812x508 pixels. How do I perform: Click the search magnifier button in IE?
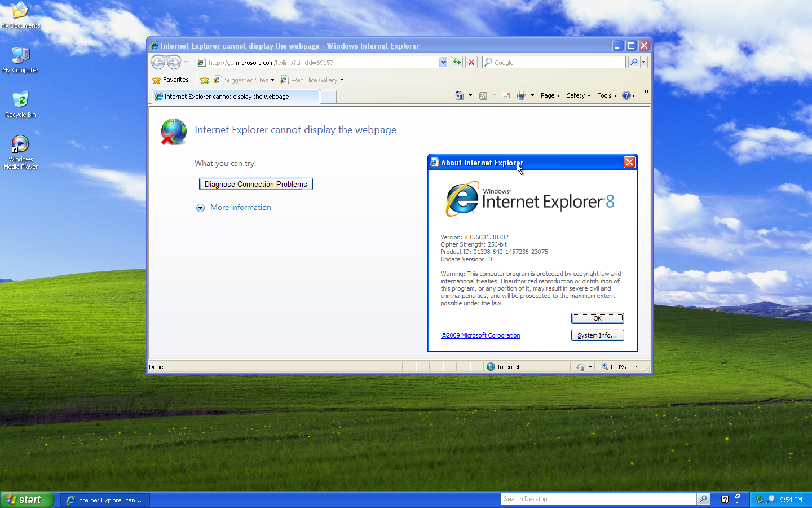click(634, 62)
